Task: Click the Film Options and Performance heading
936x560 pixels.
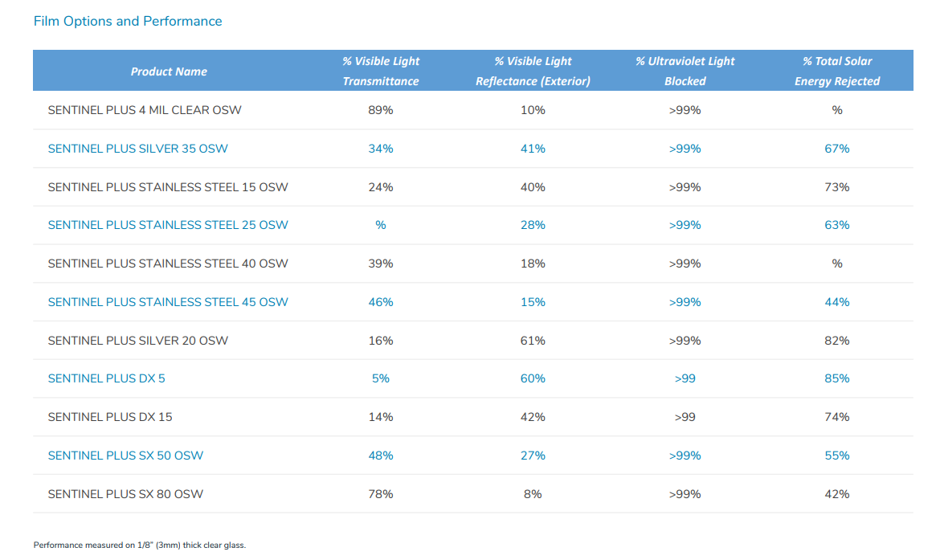Action: 128,21
